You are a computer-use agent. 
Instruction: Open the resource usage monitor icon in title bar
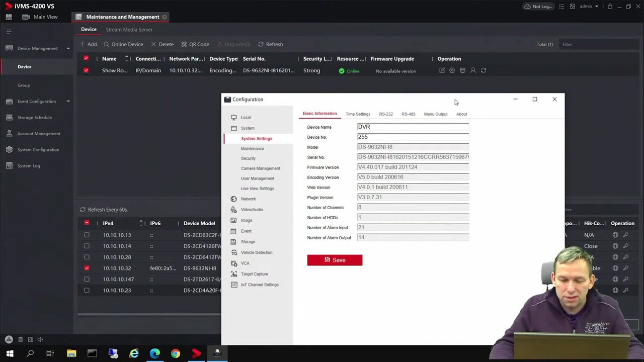pos(572,7)
